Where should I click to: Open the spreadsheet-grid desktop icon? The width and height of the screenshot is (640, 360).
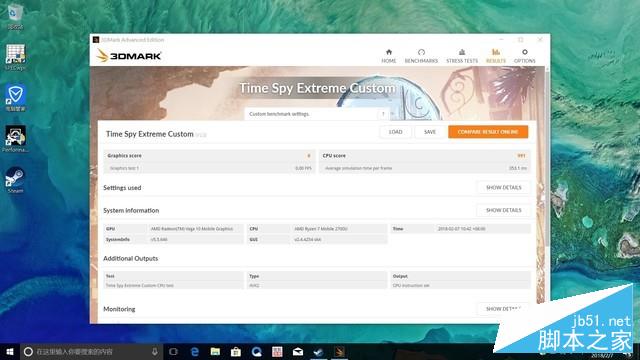16,57
